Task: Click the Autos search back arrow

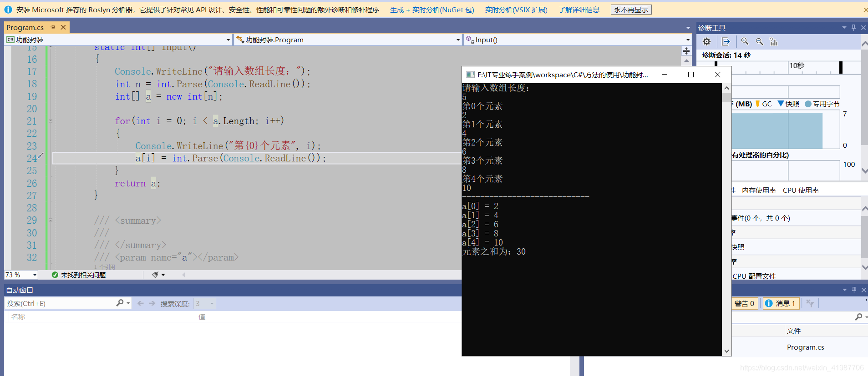Action: pyautogui.click(x=141, y=303)
